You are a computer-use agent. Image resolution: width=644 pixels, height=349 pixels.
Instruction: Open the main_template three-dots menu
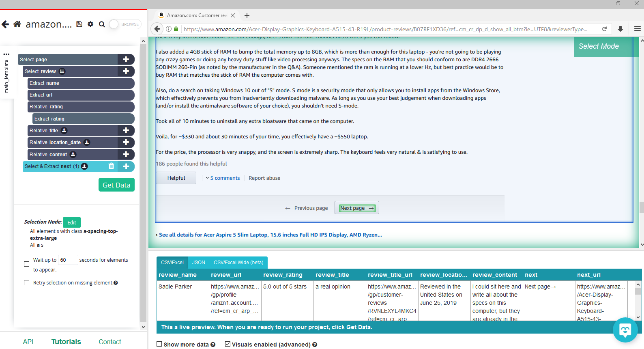[x=6, y=54]
